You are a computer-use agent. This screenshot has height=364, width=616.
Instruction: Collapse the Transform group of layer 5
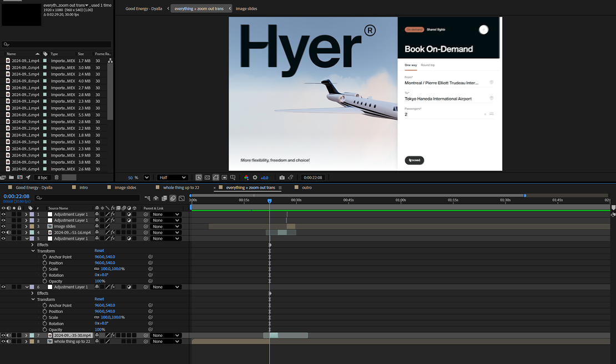(x=33, y=251)
